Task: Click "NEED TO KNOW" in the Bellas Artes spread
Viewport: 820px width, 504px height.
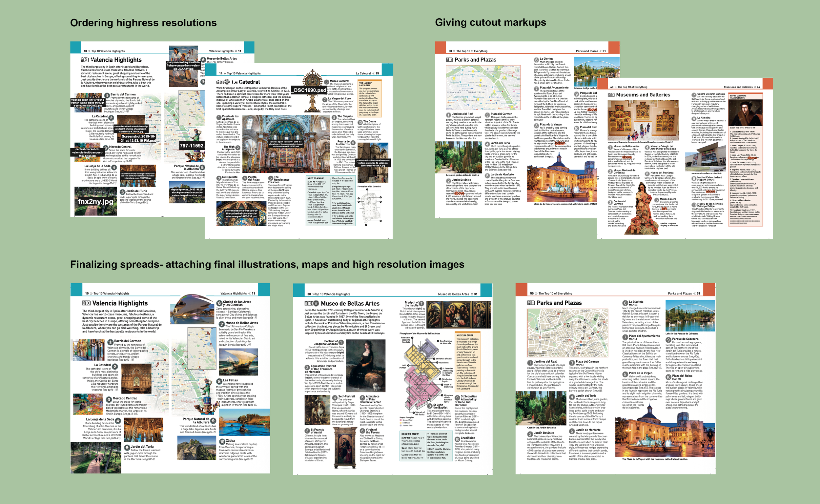Action: pyautogui.click(x=409, y=434)
